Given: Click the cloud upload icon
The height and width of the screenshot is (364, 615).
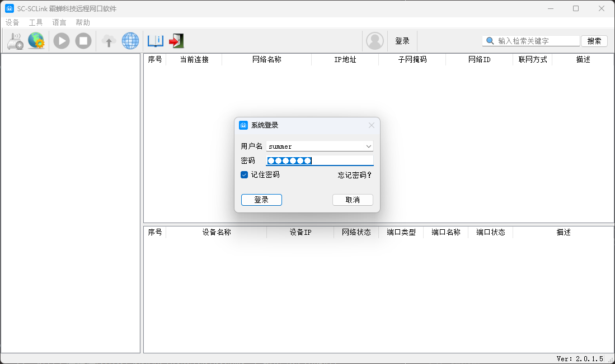Looking at the screenshot, I should coord(109,41).
